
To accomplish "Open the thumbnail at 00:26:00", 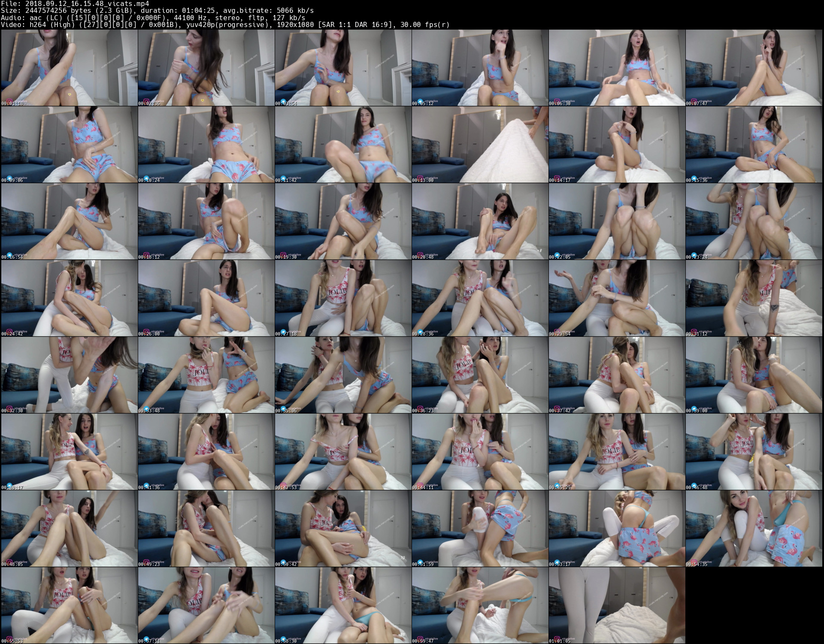I will [x=206, y=298].
